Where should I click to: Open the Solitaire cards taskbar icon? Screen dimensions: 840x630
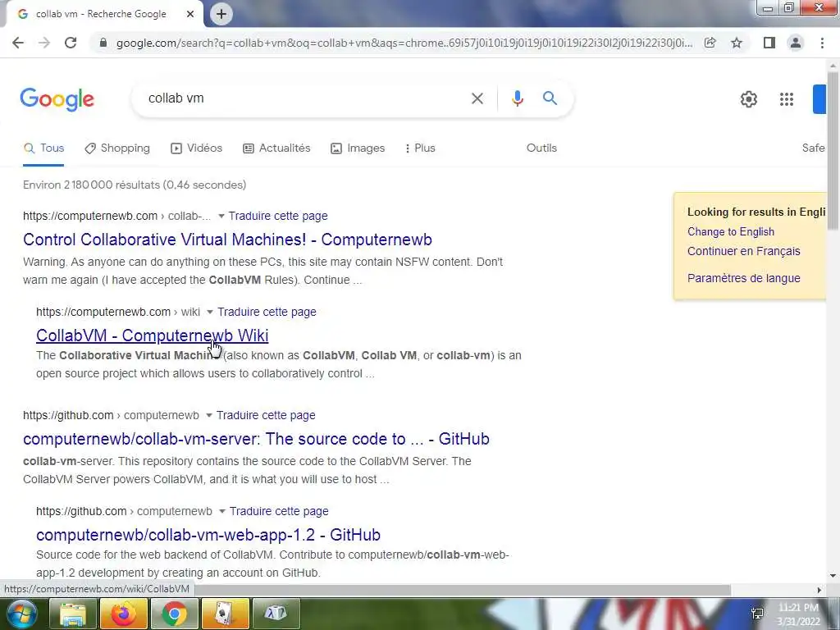[225, 614]
